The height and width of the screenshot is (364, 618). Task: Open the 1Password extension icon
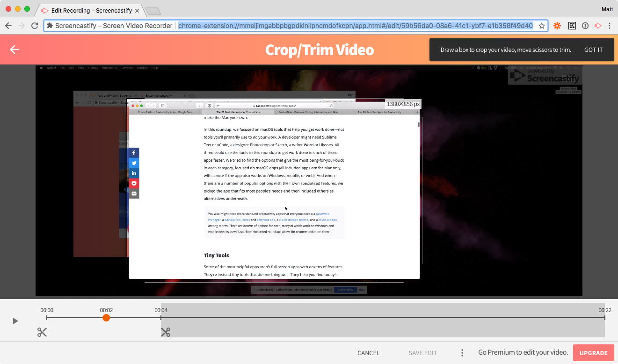click(585, 26)
